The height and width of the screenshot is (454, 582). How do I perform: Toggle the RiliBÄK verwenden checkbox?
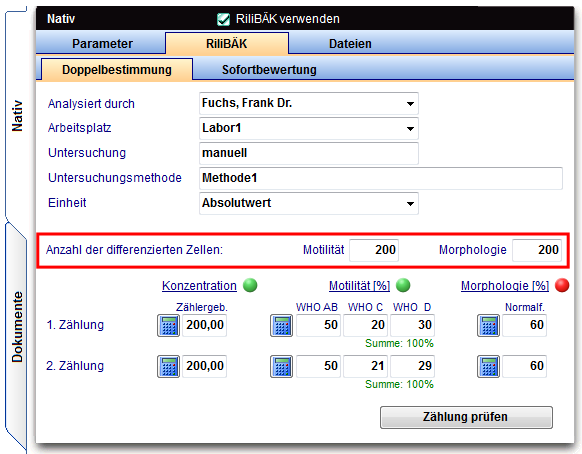point(223,19)
